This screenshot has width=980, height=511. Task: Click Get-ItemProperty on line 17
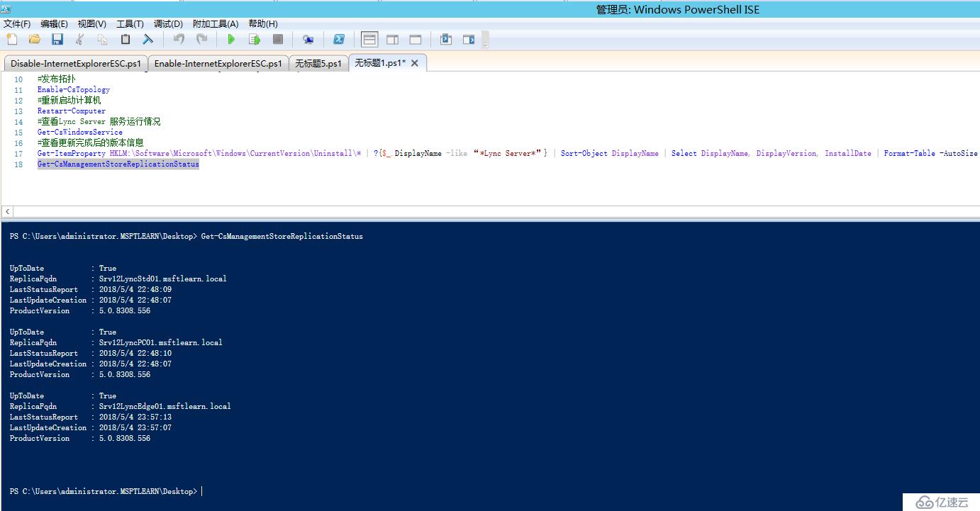[72, 154]
